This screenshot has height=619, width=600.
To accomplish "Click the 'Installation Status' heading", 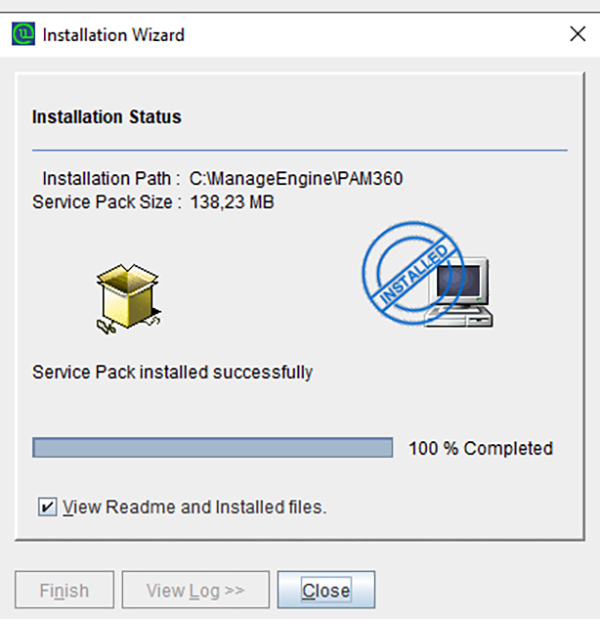I will click(107, 117).
